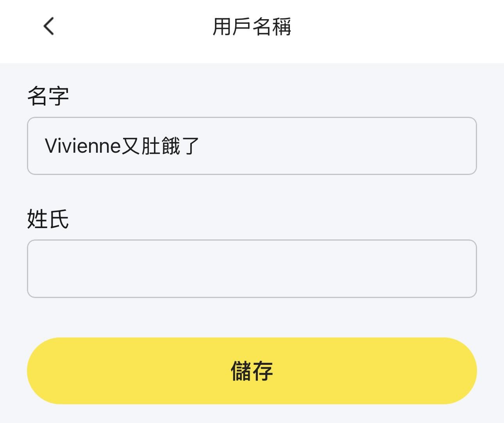Click the 名字 input field
Viewport: 504px width, 423px height.
(252, 146)
